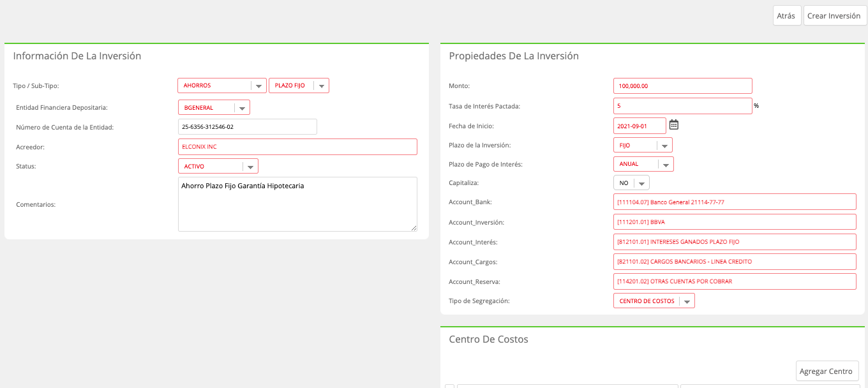Click the Acreedor field containing ELCONIX INC
The height and width of the screenshot is (388, 868).
[297, 147]
